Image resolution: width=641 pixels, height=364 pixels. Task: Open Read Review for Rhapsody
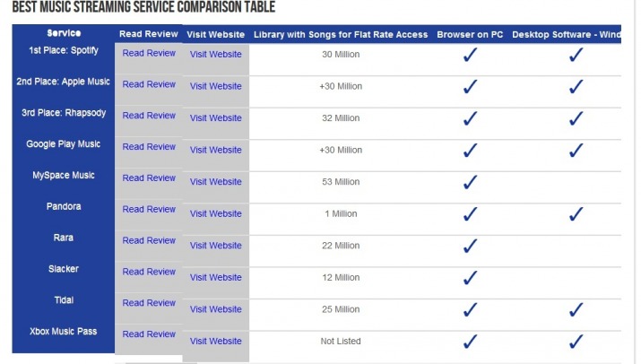(149, 116)
